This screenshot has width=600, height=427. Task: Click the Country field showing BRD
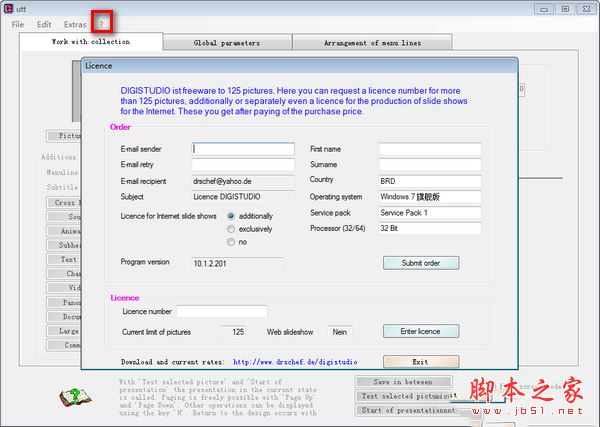click(430, 181)
